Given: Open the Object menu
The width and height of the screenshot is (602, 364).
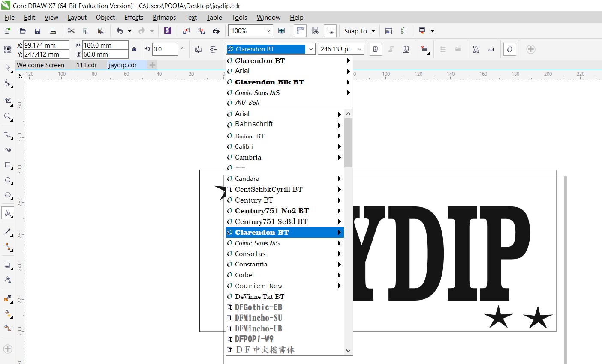Looking at the screenshot, I should pos(105,18).
